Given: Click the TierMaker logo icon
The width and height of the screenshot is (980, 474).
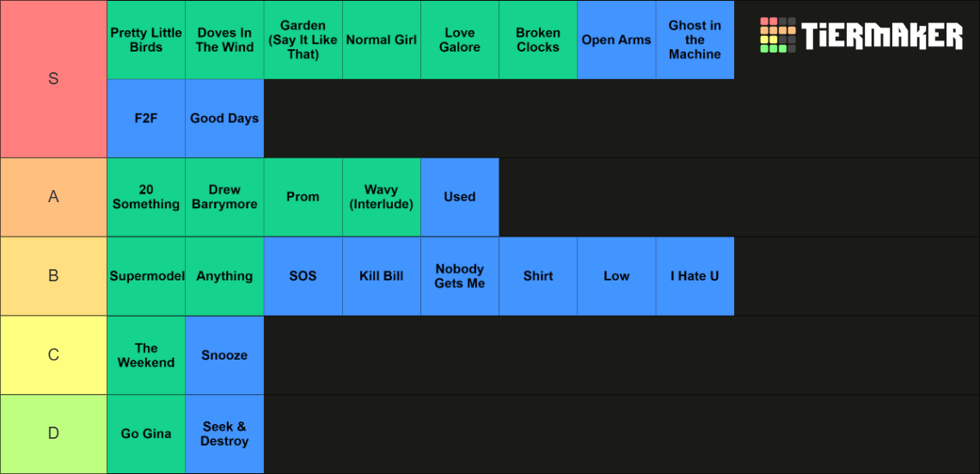Looking at the screenshot, I should [777, 35].
